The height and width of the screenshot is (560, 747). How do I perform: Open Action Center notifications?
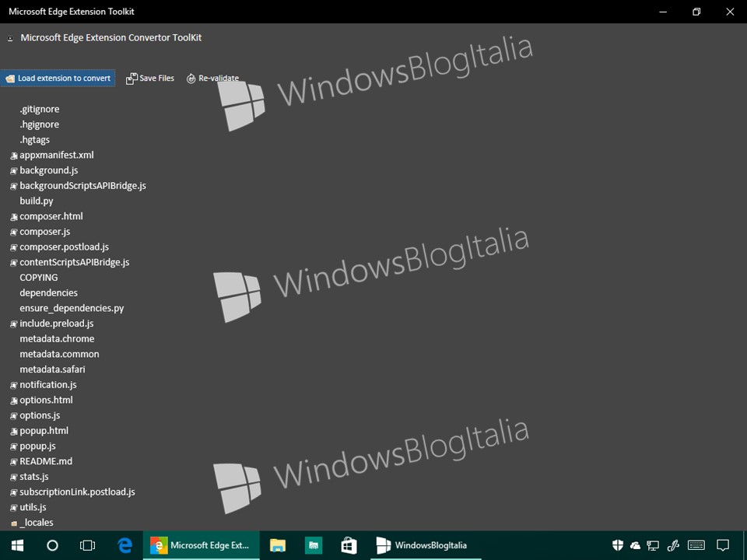(723, 545)
